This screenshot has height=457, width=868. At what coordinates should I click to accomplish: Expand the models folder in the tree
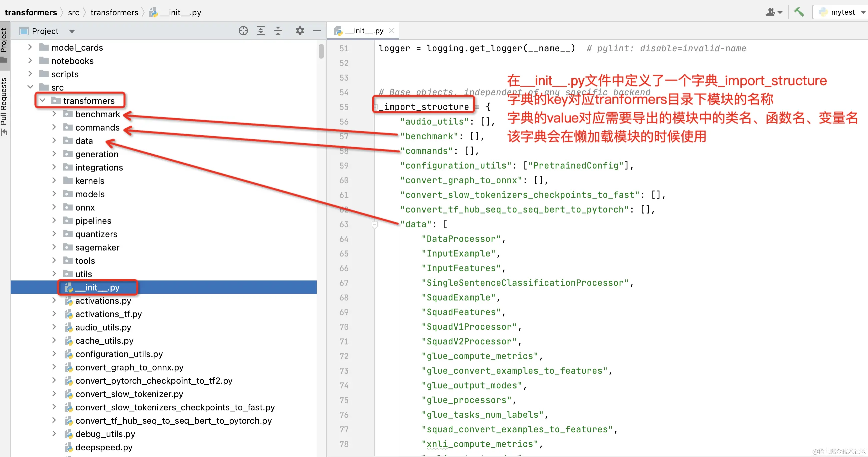click(54, 194)
